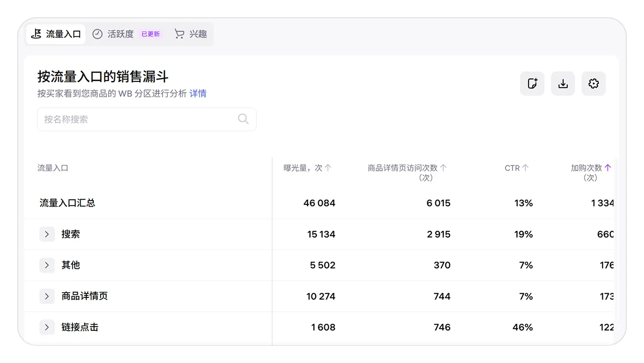Click the 5 502 exposure value
The height and width of the screenshot is (363, 644).
tap(323, 265)
